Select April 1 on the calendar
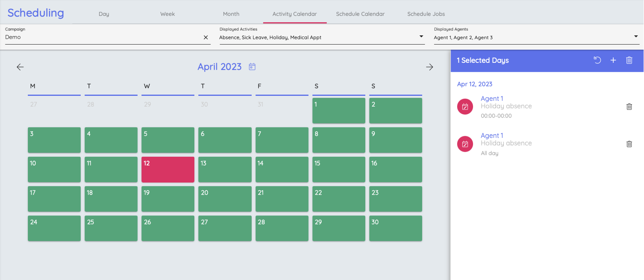The image size is (644, 280). pos(339,110)
